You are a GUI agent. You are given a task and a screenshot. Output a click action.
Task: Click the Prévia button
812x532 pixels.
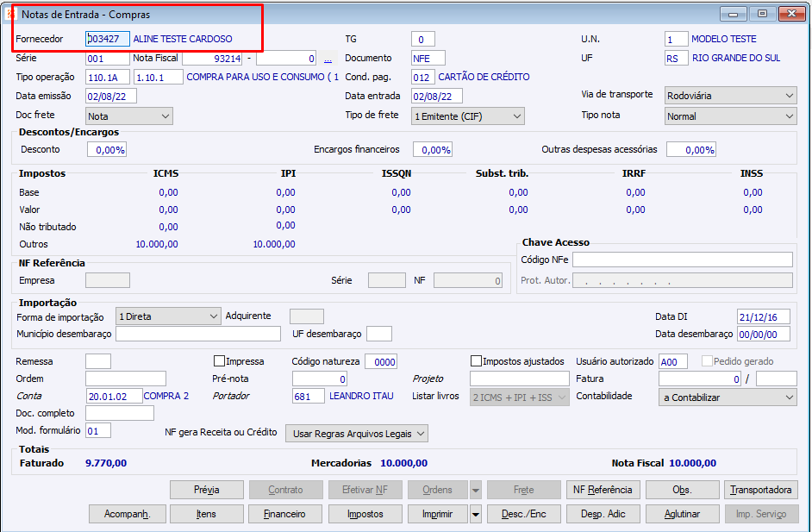point(207,490)
